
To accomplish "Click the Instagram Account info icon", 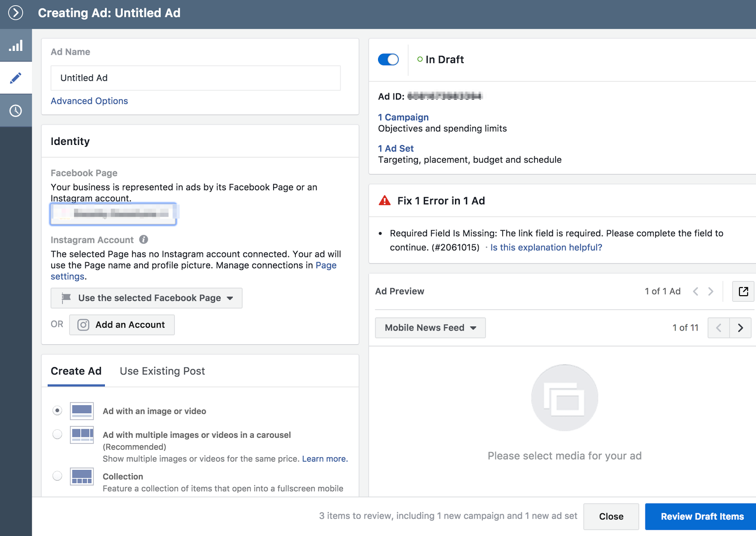I will tap(144, 239).
